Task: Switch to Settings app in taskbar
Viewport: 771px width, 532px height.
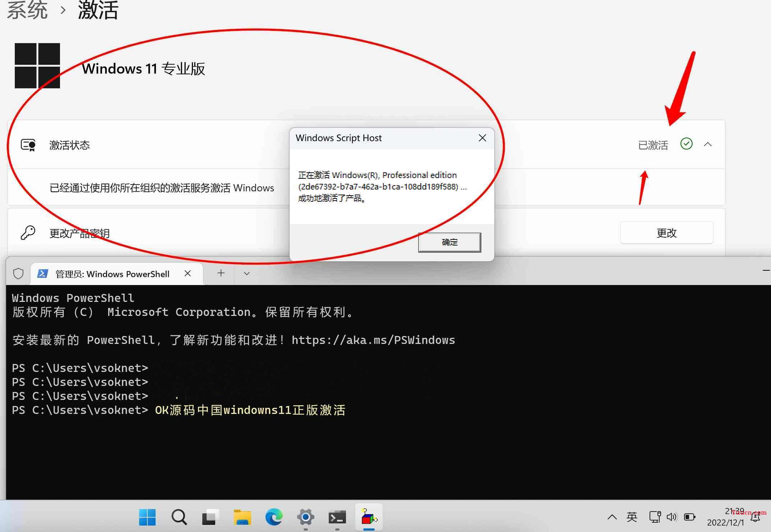Action: pyautogui.click(x=305, y=517)
